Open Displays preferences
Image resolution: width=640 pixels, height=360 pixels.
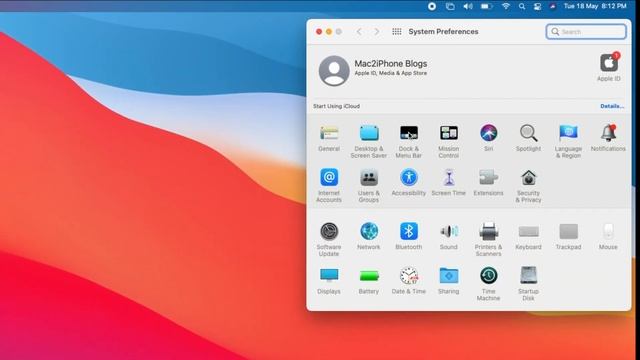(329, 280)
